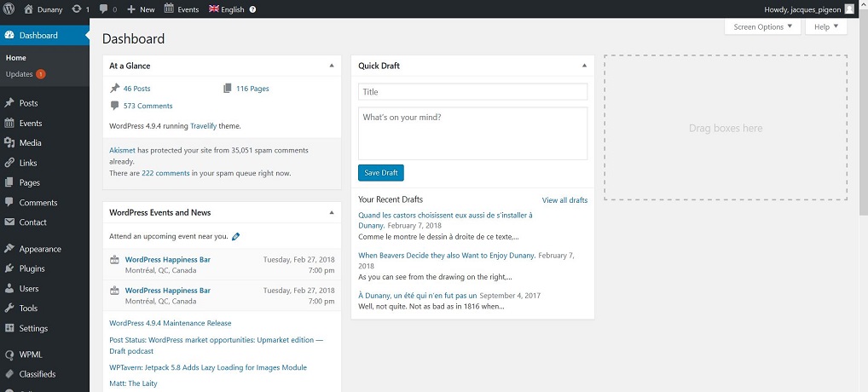
Task: Click the WordPress logo in admin bar
Action: point(9,9)
